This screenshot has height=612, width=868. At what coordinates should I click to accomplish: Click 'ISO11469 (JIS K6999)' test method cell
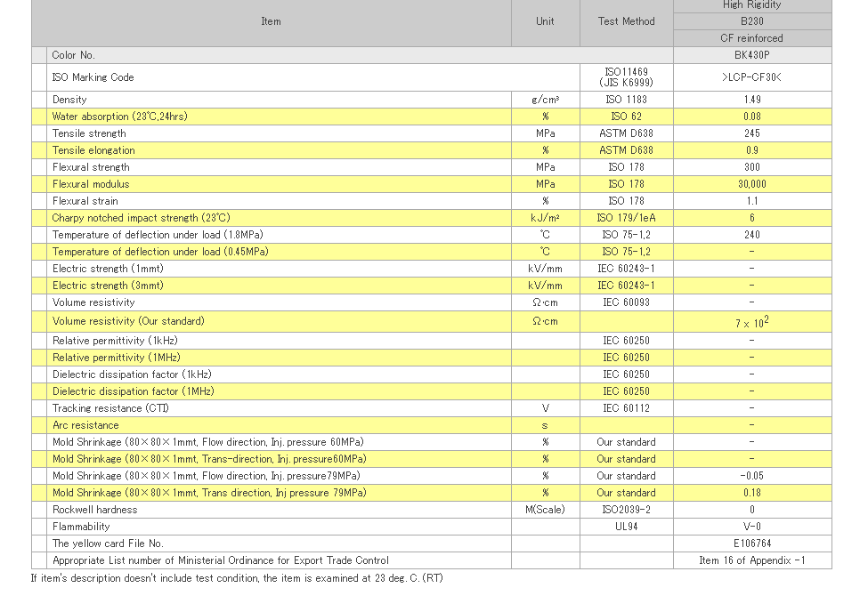626,77
